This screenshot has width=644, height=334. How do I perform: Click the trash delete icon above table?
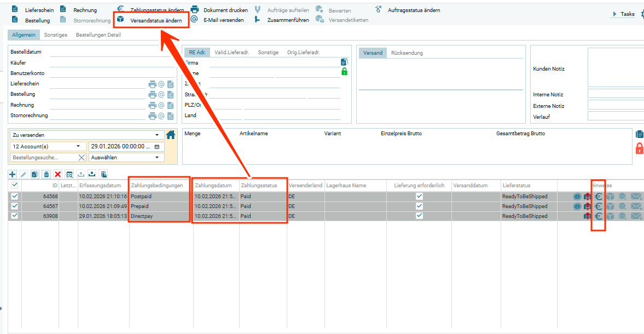click(47, 174)
